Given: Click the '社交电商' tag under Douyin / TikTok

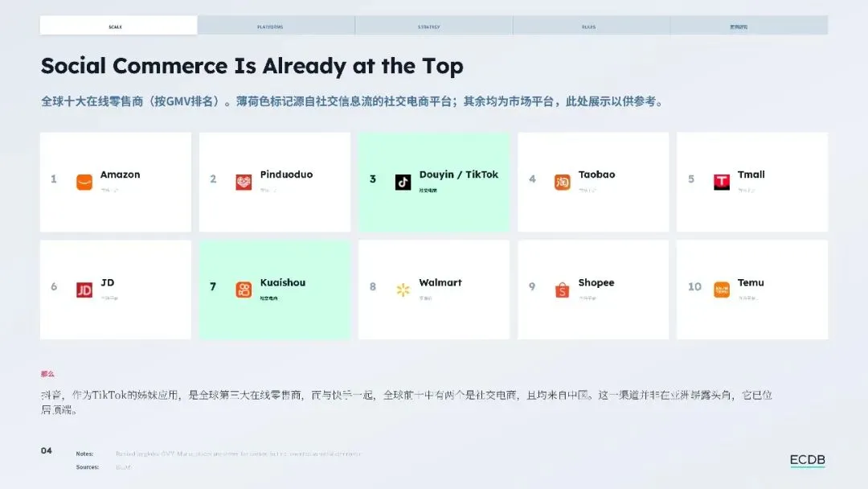Looking at the screenshot, I should click(x=428, y=190).
